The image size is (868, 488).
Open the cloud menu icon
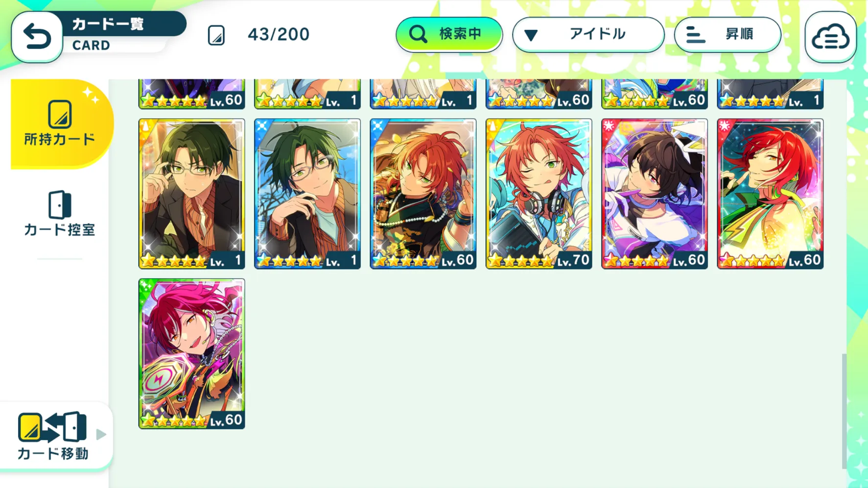click(x=830, y=37)
